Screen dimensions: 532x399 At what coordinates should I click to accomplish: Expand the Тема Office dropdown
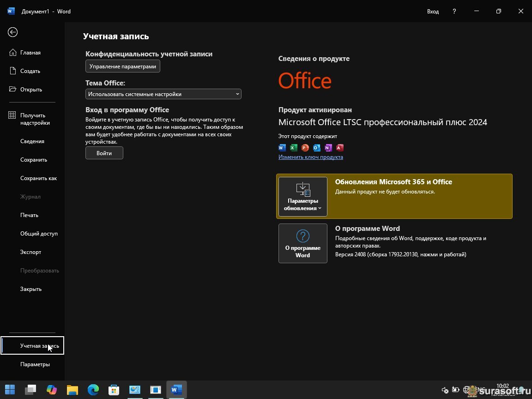pos(163,94)
